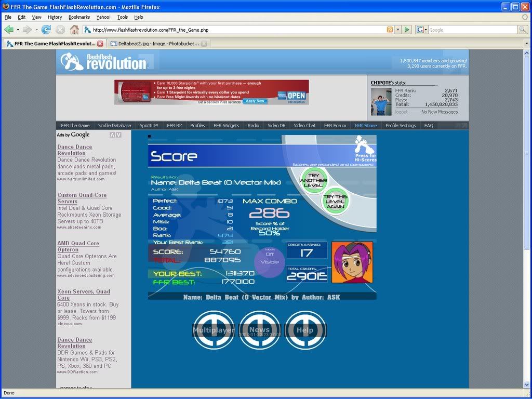This screenshot has height=399, width=532.
Task: Close the FFR The Game tab
Action: click(x=100, y=44)
